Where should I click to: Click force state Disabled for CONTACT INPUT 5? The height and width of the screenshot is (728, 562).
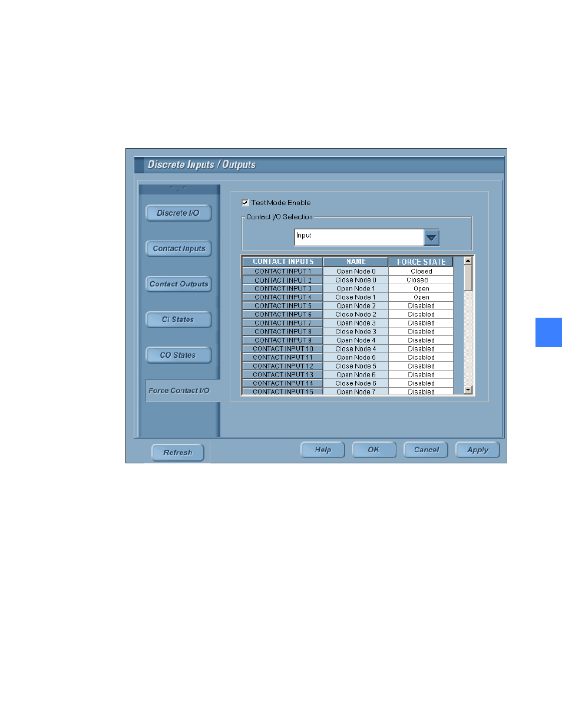(x=421, y=306)
